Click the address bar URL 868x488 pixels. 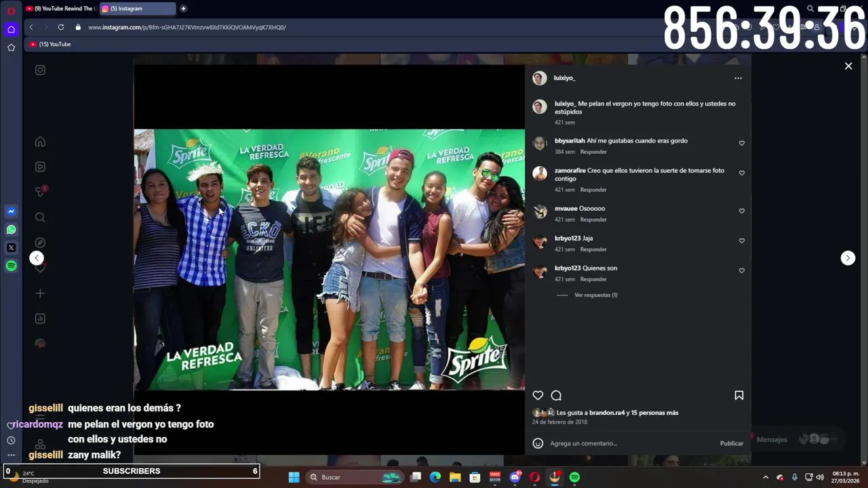(187, 27)
